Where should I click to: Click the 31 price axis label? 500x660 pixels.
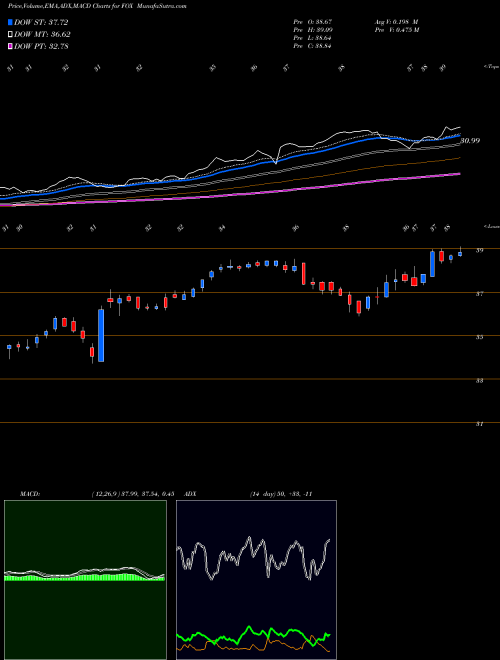[479, 424]
